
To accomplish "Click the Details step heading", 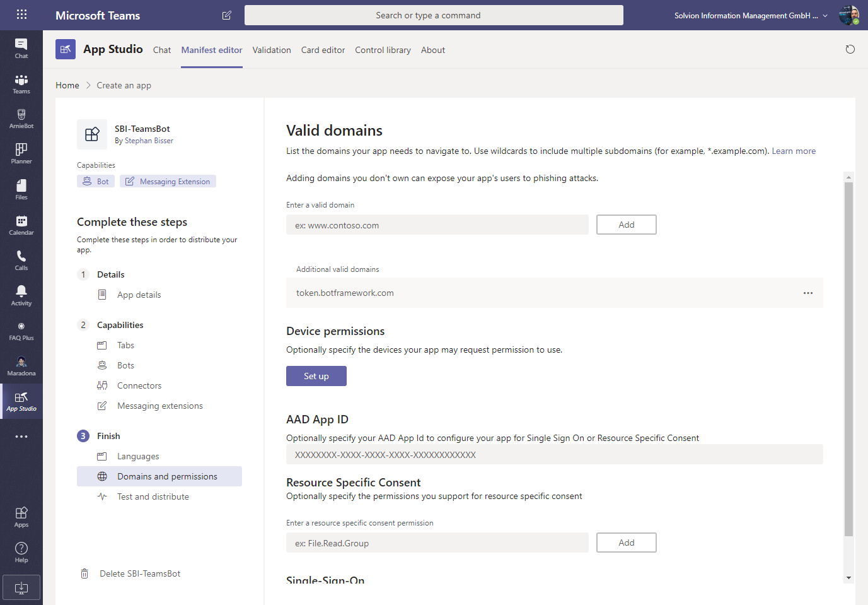I will (111, 274).
